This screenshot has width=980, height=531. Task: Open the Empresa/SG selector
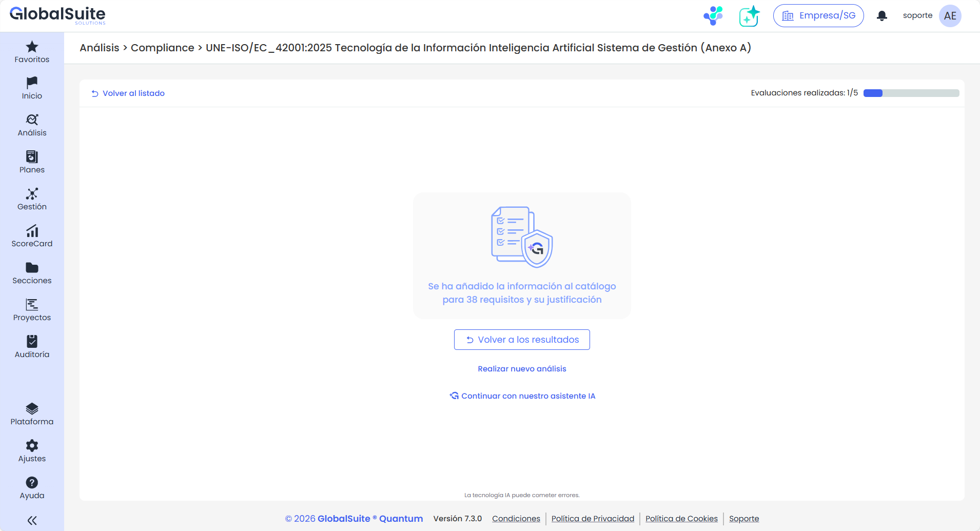click(817, 15)
